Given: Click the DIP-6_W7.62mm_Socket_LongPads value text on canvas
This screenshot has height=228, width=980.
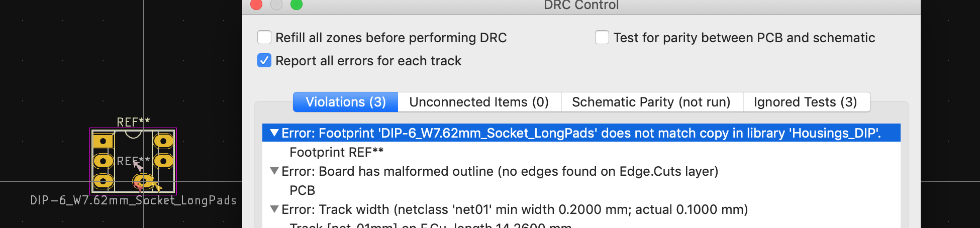Looking at the screenshot, I should [133, 200].
